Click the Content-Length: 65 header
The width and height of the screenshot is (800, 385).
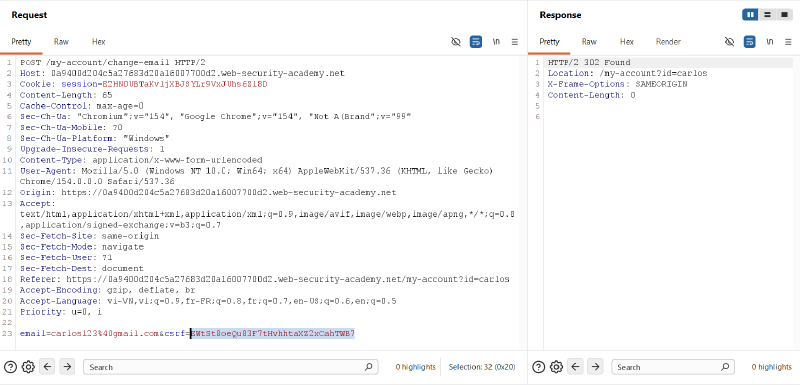(66, 95)
